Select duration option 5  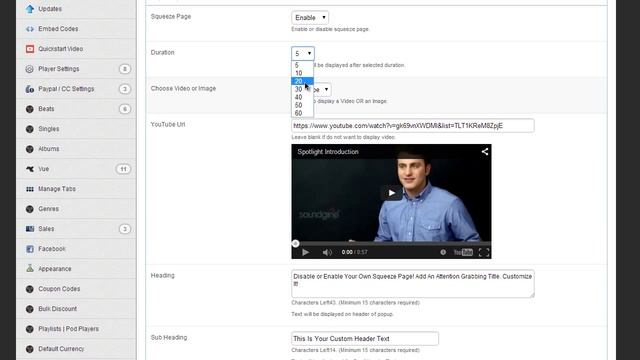point(302,65)
